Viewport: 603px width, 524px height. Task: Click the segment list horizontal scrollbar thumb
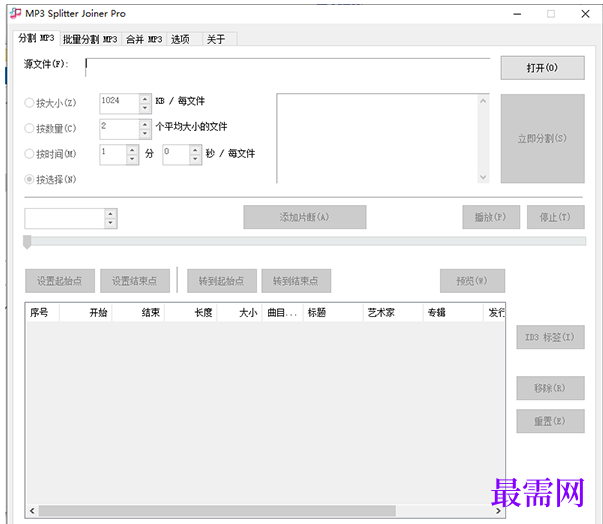coord(217,511)
